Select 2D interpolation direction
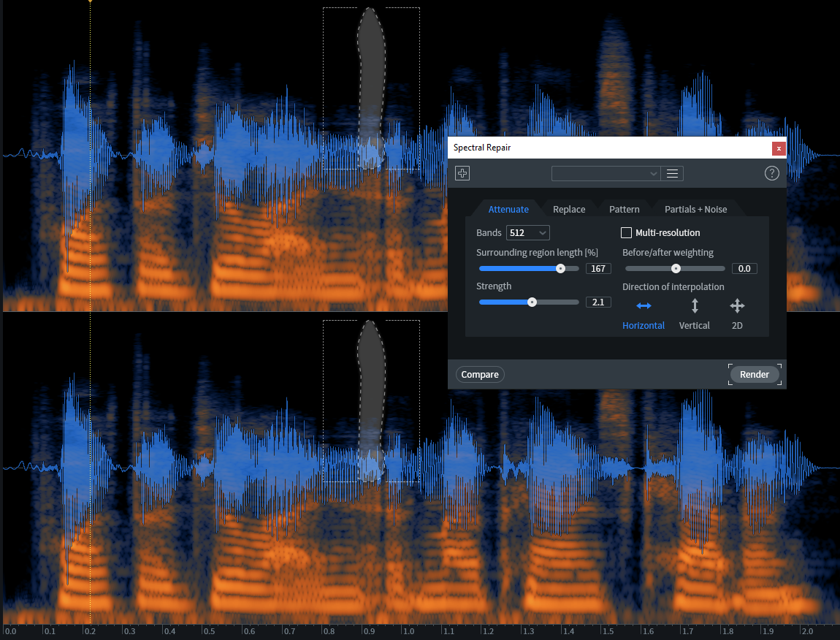Screen dimensions: 840x640 pyautogui.click(x=737, y=315)
